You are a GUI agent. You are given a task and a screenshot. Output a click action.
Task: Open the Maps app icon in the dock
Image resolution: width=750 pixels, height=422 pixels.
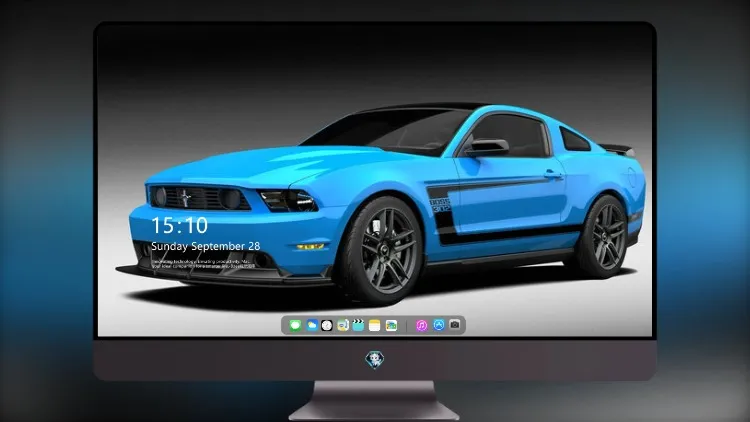(x=342, y=326)
